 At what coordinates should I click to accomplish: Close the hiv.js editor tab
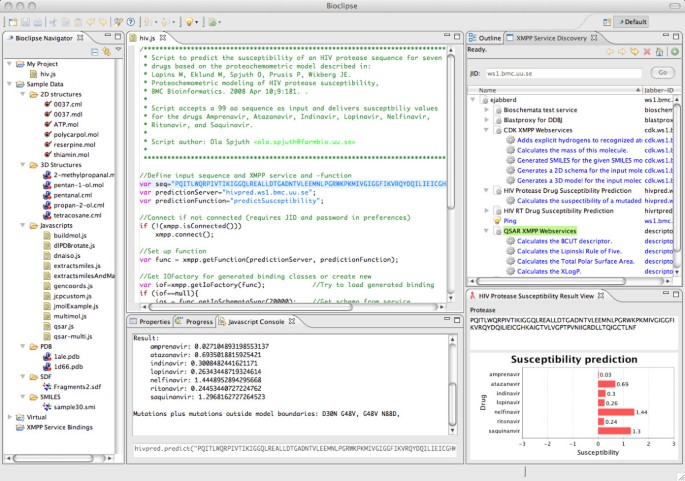[x=163, y=38]
